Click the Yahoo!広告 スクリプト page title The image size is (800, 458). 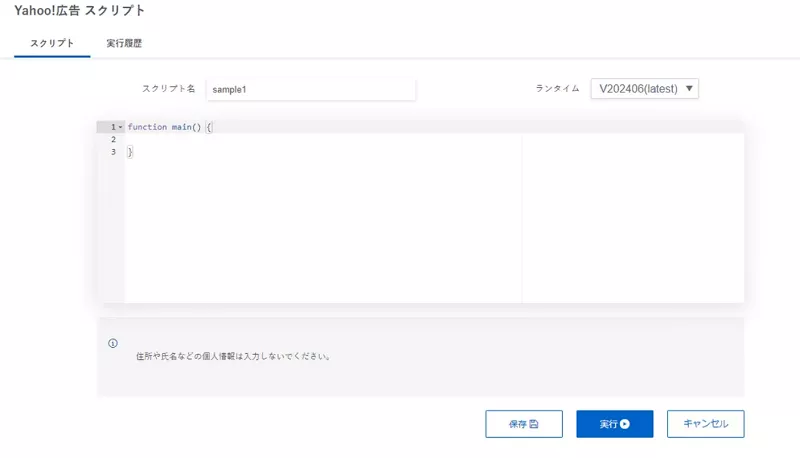pyautogui.click(x=79, y=11)
